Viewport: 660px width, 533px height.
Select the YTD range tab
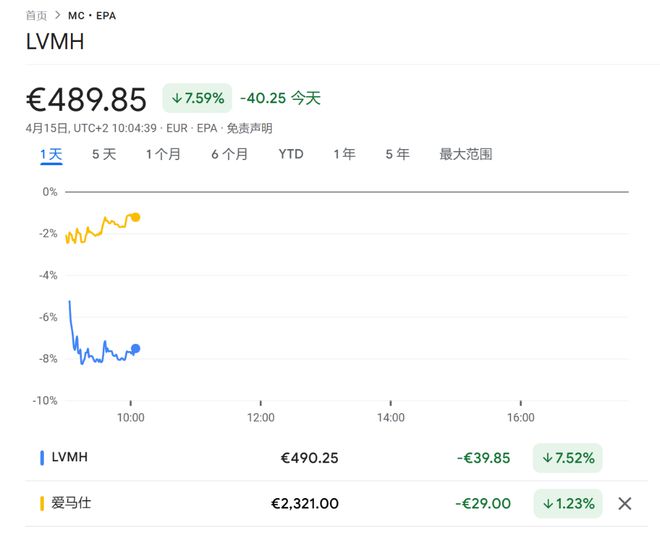(x=291, y=154)
